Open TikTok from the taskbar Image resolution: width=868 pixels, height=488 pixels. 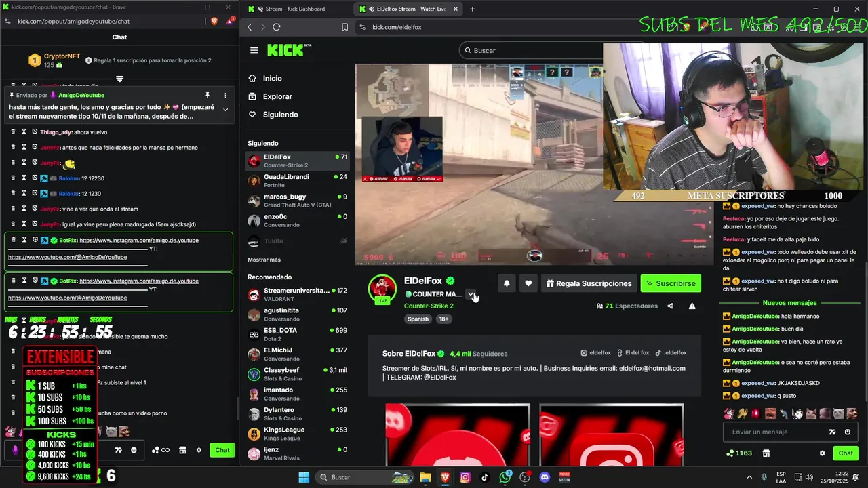485,477
